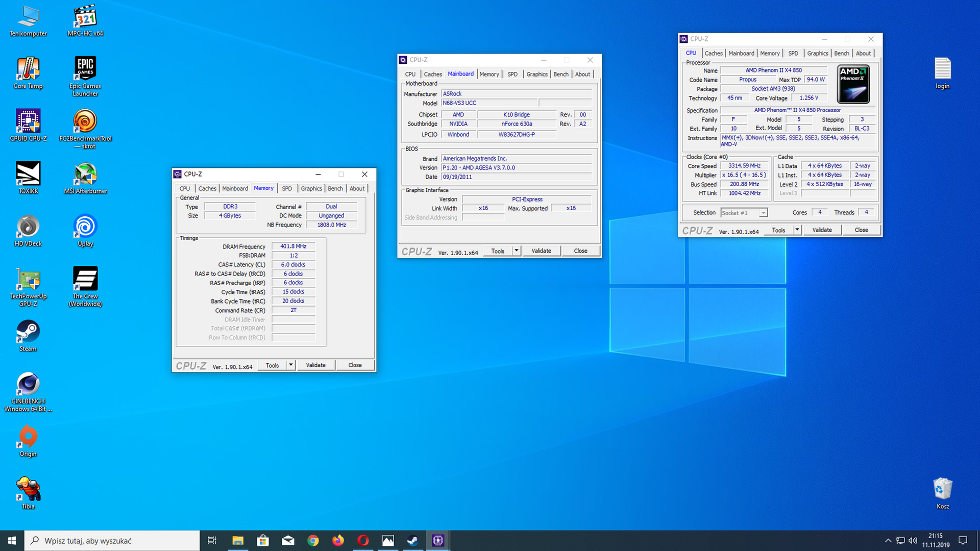Image resolution: width=980 pixels, height=551 pixels.
Task: Click the Windows search box
Action: (x=112, y=540)
